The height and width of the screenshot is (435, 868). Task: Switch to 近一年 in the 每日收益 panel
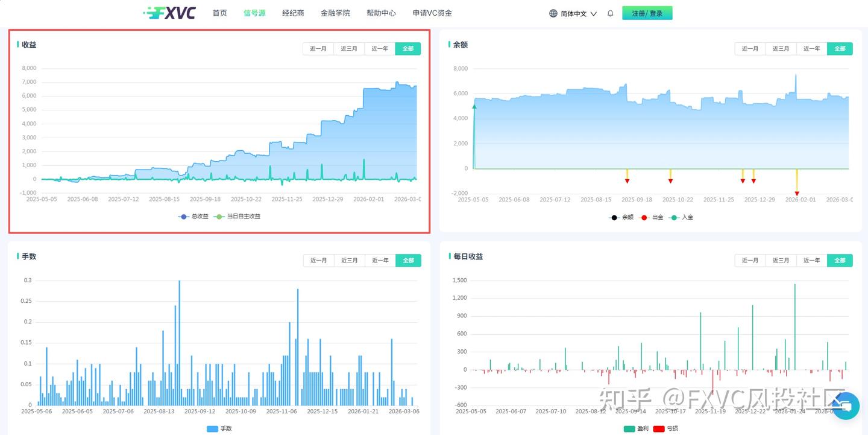tap(811, 260)
